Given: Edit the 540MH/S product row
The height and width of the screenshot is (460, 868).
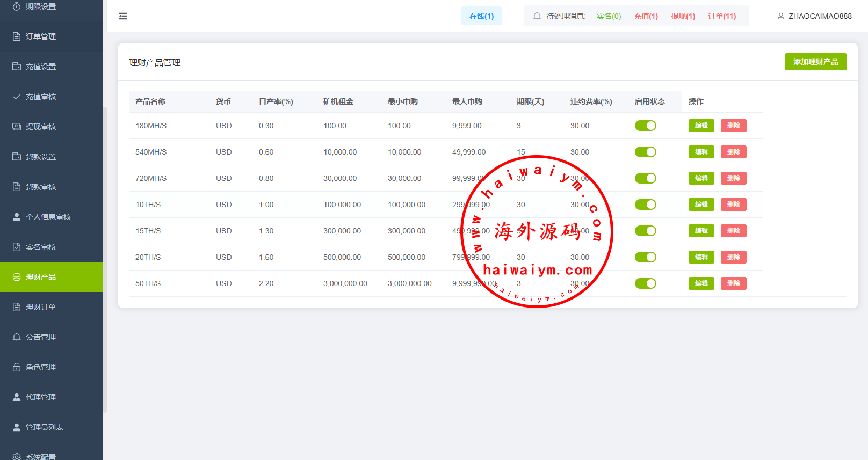Looking at the screenshot, I should coord(701,152).
